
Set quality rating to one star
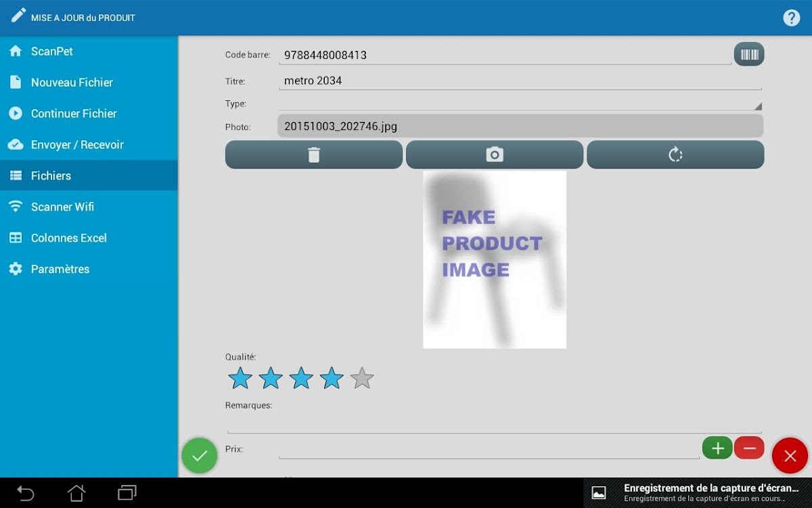(x=240, y=378)
